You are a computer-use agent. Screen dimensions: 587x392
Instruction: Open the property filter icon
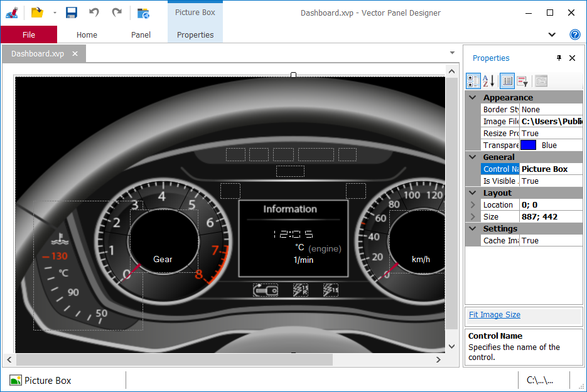(523, 80)
